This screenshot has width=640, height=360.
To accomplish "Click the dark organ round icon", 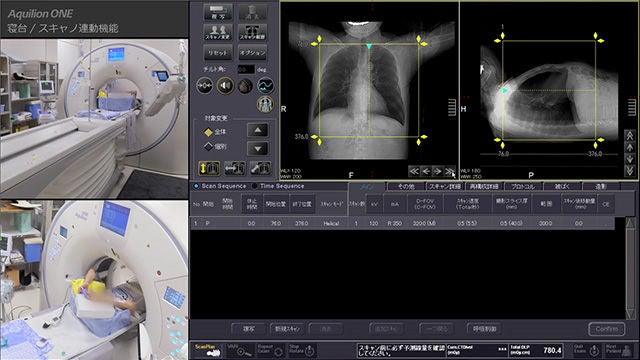I will [x=245, y=86].
